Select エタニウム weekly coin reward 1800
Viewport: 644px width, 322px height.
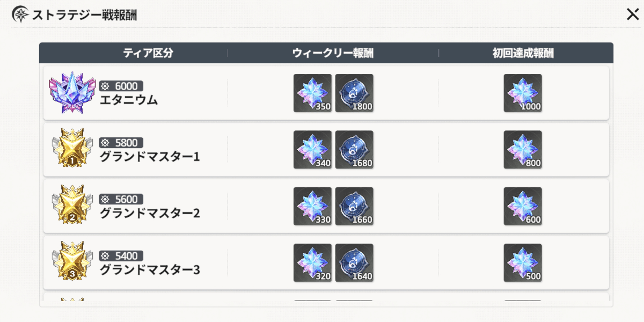point(354,93)
